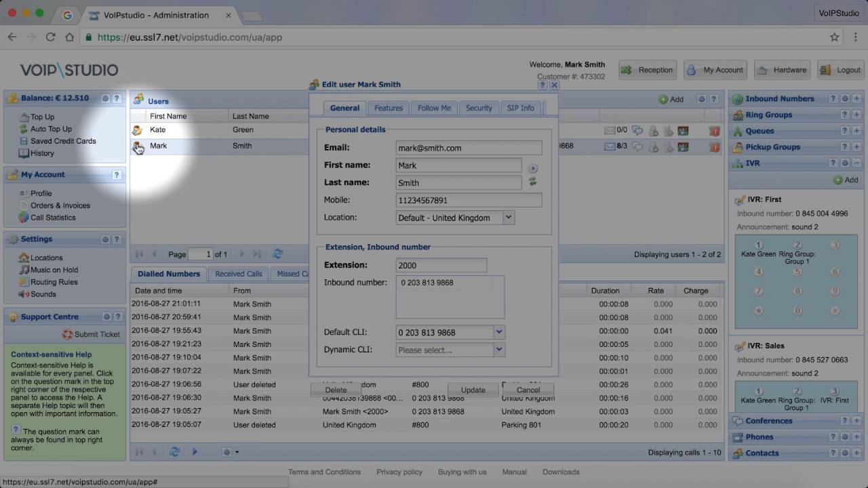Image resolution: width=868 pixels, height=488 pixels.
Task: Open help for Inbound Numbers panel
Action: (x=833, y=99)
